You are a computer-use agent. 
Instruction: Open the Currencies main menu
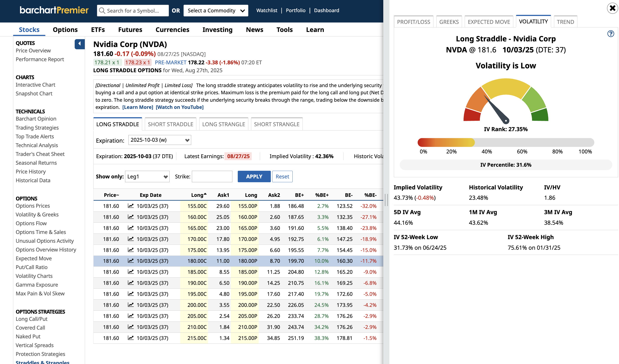(172, 30)
